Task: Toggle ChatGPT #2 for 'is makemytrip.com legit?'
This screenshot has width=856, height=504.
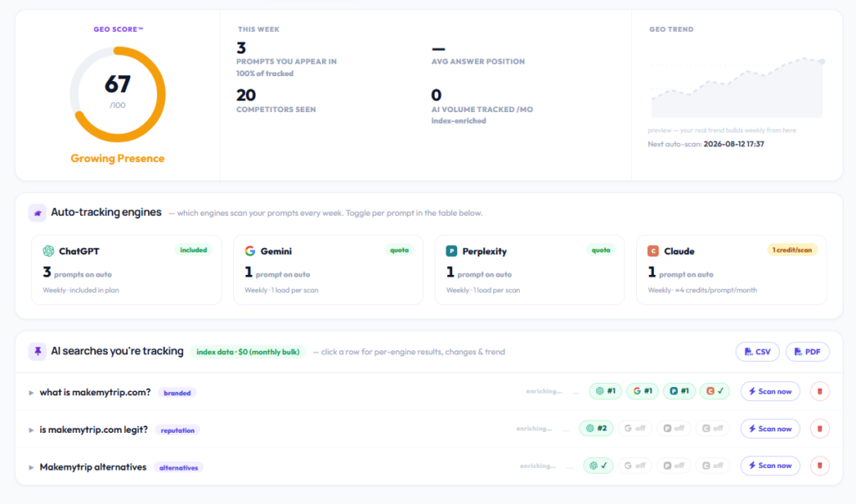Action: pos(596,429)
